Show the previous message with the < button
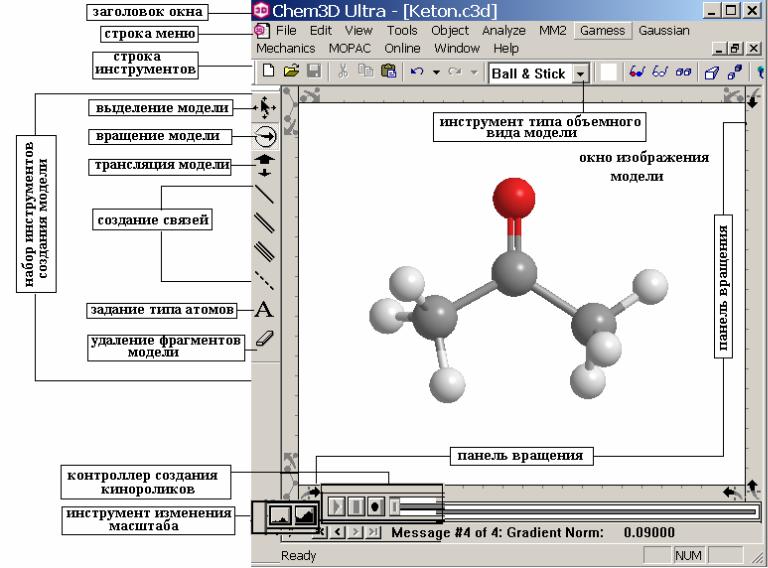768x568 pixels. pyautogui.click(x=338, y=532)
